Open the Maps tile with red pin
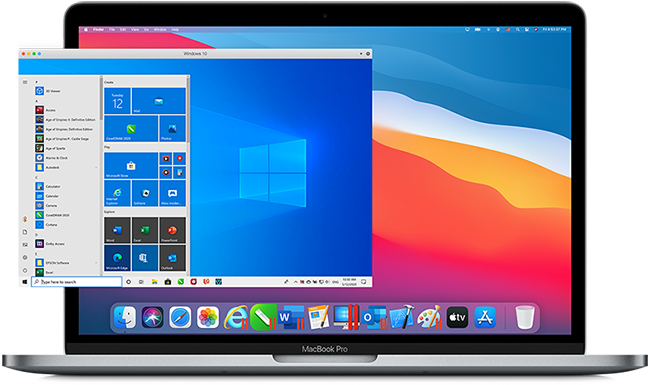This screenshot has width=650, height=385. tap(179, 158)
